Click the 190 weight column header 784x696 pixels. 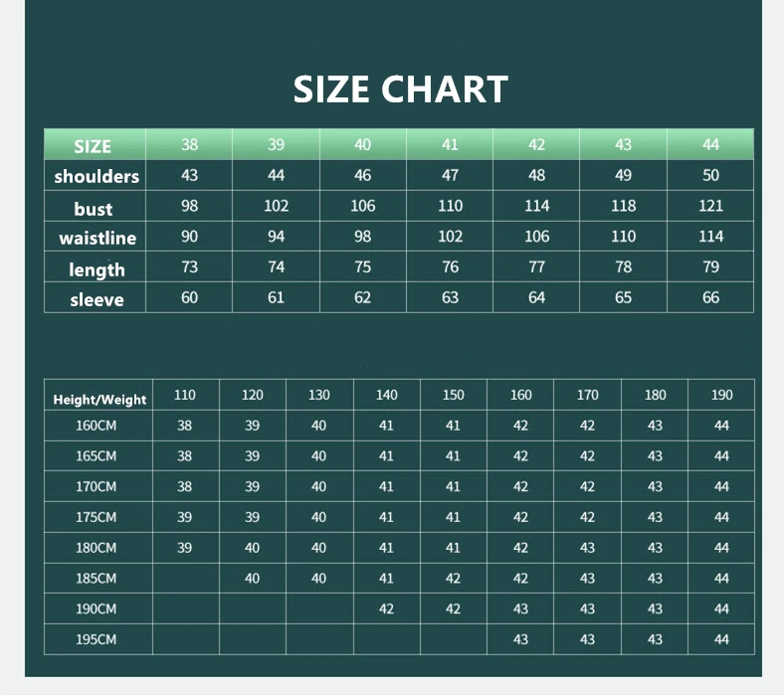(x=722, y=395)
